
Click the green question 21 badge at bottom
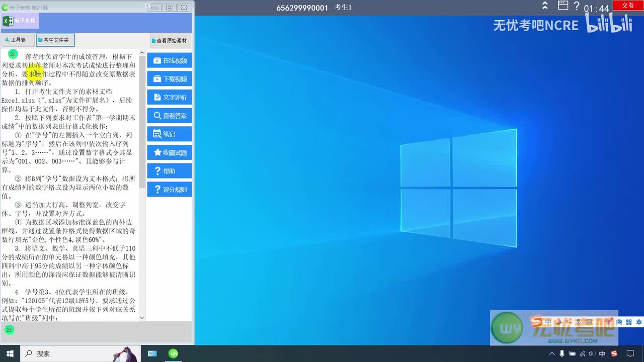tap(9, 330)
